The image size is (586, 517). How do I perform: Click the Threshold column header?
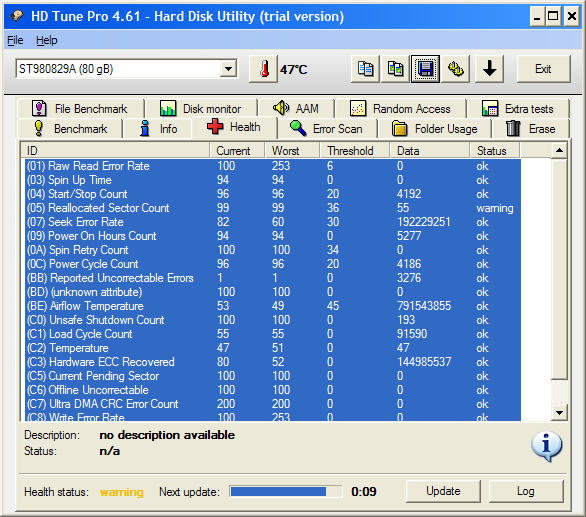(355, 151)
